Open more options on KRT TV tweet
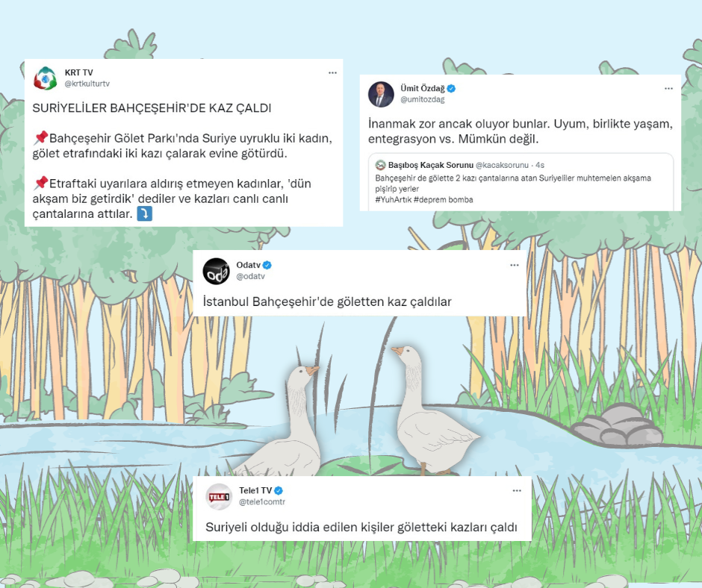This screenshot has height=588, width=702. pos(332,73)
